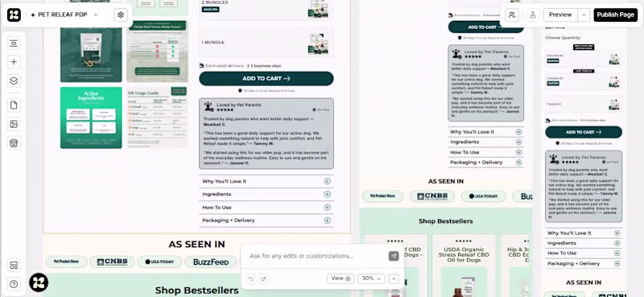This screenshot has width=644, height=297.
Task: Open the media images sidebar icon
Action: 14,124
